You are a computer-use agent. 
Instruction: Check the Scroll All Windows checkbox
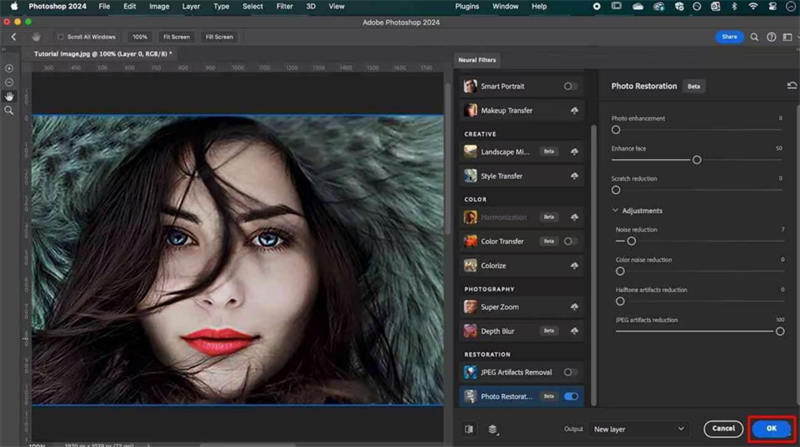coord(61,37)
